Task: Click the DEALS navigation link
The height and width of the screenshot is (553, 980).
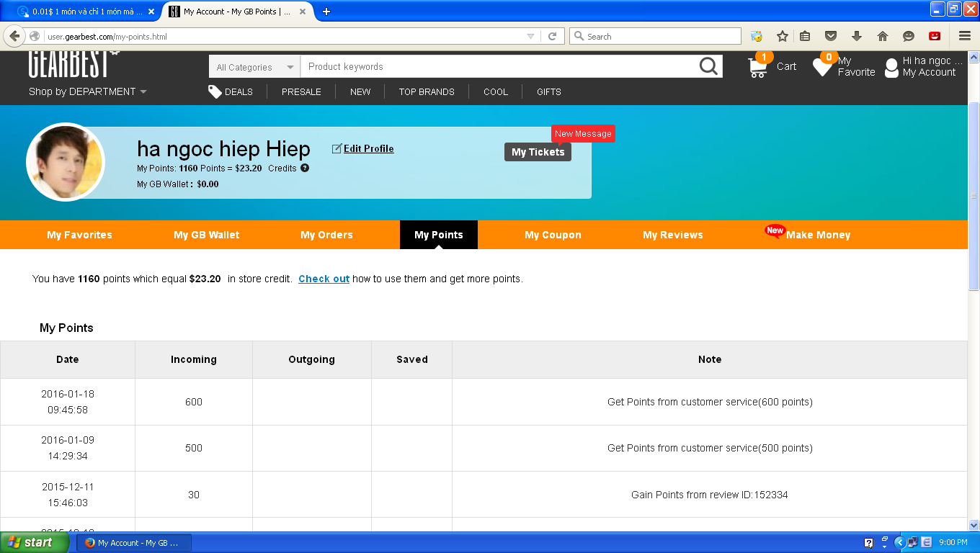Action: pyautogui.click(x=239, y=91)
